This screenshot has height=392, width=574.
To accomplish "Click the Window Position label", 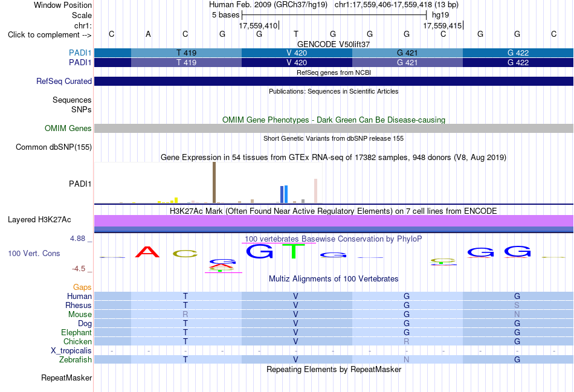I will click(63, 5).
